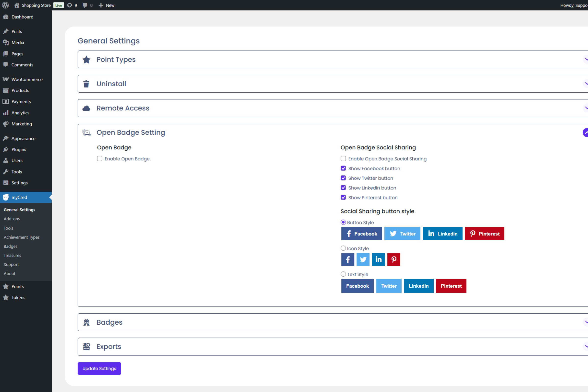Click the Pinterest icon-style square button
Screen dimensions: 588x392
(393, 259)
